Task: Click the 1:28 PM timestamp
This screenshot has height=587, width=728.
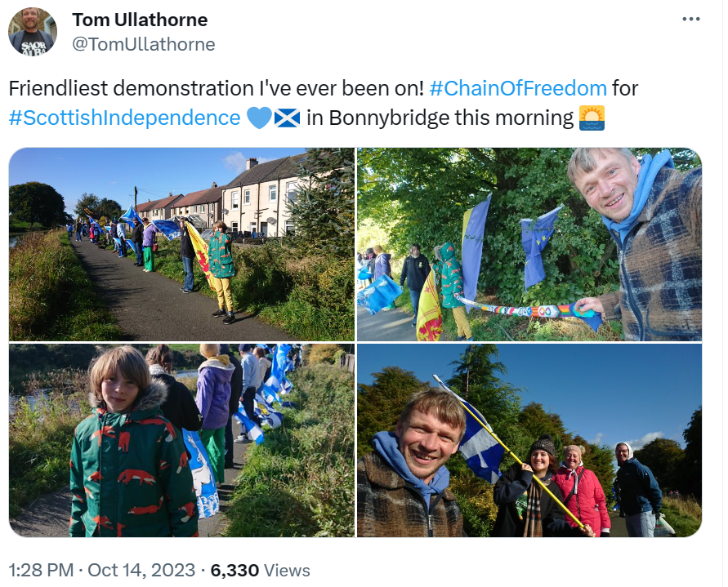Action: pyautogui.click(x=41, y=571)
